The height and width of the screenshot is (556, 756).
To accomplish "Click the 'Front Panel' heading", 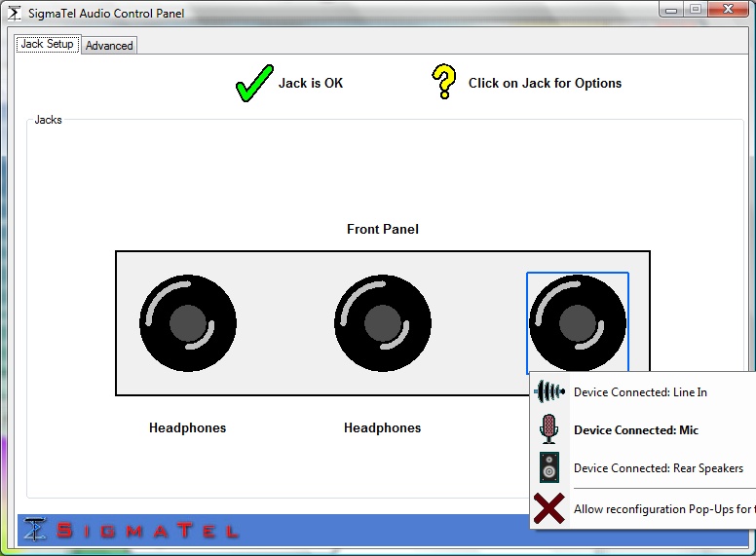I will tap(383, 230).
